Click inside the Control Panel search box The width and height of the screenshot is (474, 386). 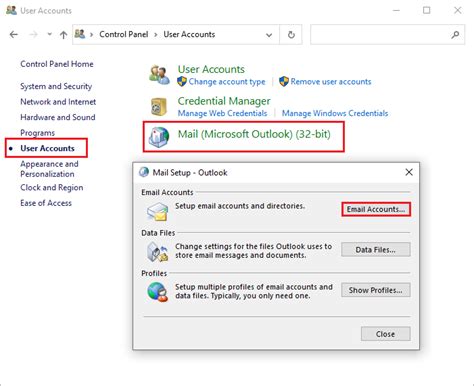pyautogui.click(x=380, y=34)
